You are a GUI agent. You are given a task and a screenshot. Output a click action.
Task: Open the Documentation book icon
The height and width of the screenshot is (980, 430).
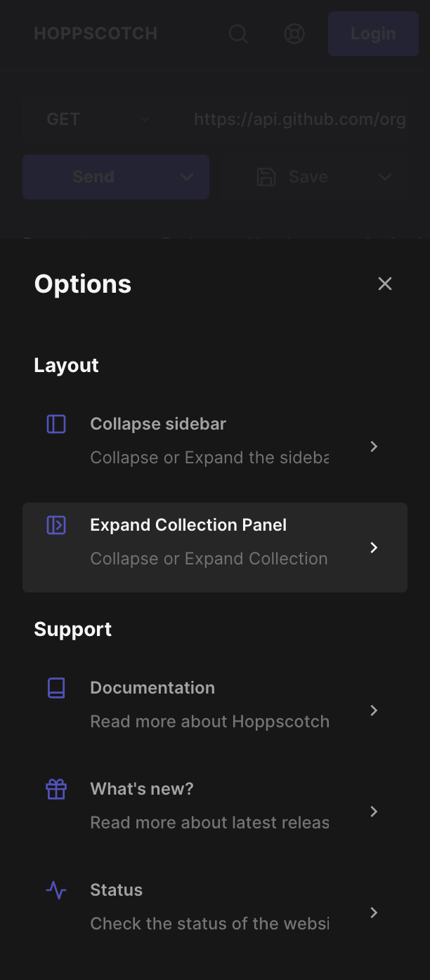[56, 688]
